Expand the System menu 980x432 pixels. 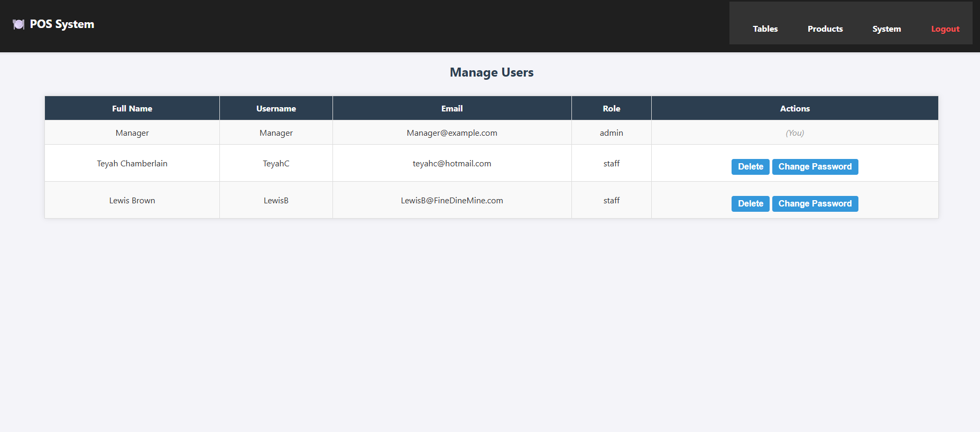click(886, 29)
